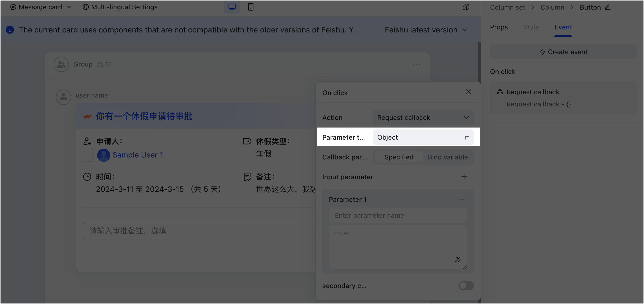This screenshot has width=644, height=304.
Task: Switch to mobile preview mode
Action: 251,7
